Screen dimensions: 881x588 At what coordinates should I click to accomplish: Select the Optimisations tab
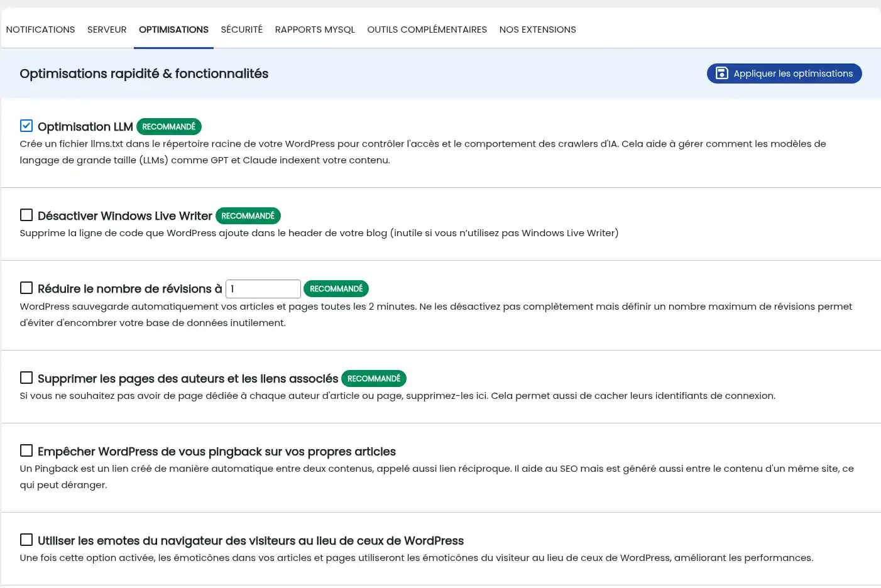pyautogui.click(x=173, y=30)
